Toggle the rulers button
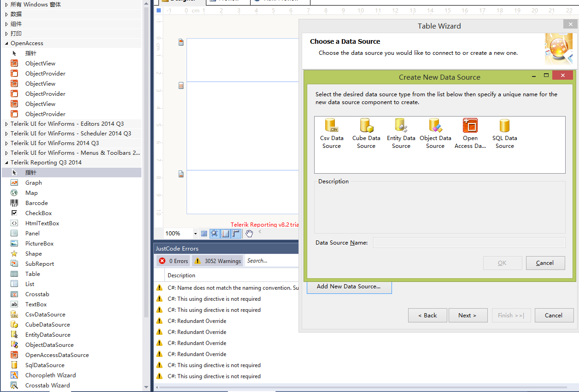Image resolution: width=579 pixels, height=392 pixels. pos(236,234)
